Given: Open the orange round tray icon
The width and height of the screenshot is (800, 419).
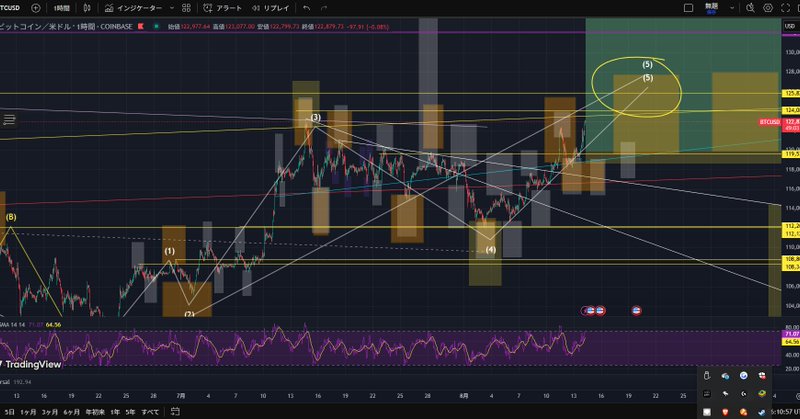Looking at the screenshot, I should tap(743, 412).
